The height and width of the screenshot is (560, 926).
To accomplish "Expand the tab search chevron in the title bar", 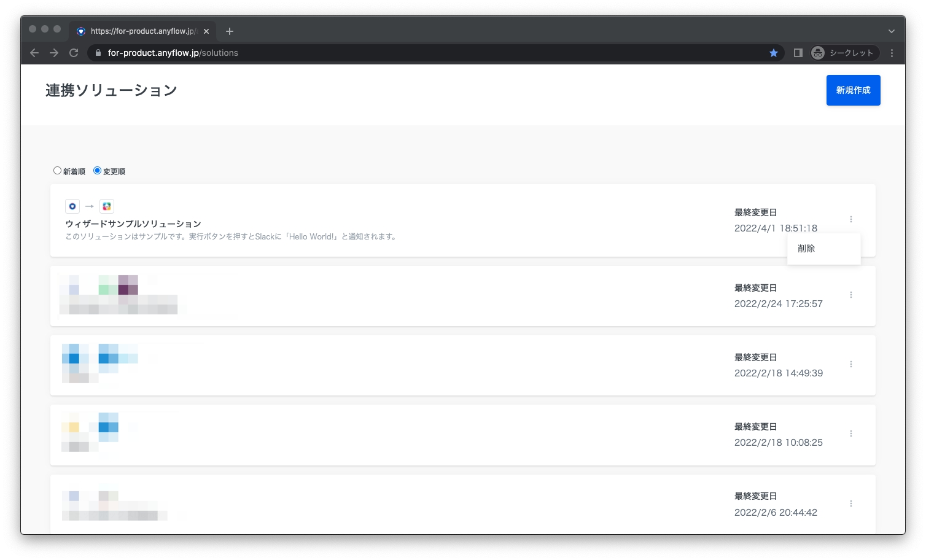I will 891,31.
